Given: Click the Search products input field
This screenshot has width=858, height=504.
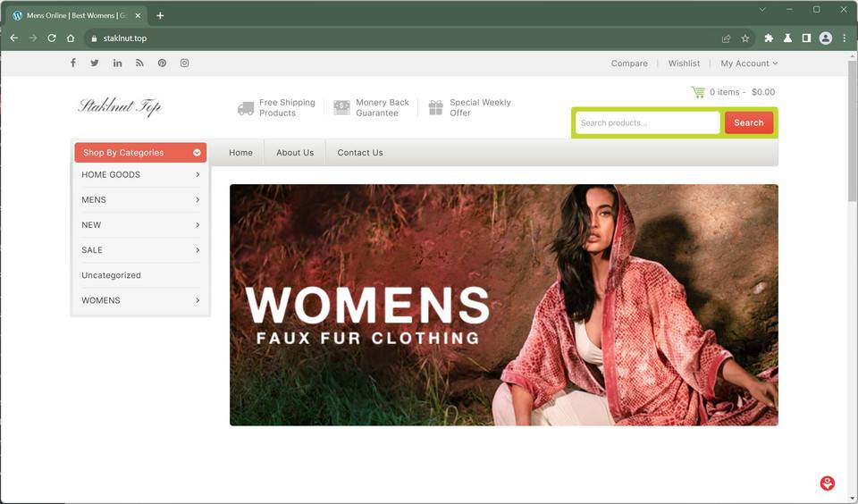Looking at the screenshot, I should click(x=647, y=122).
